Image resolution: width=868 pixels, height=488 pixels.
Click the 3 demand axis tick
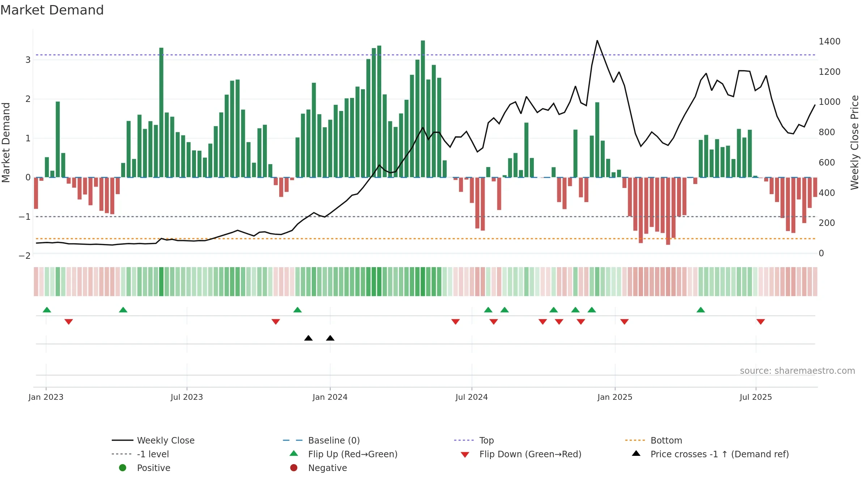tap(28, 60)
